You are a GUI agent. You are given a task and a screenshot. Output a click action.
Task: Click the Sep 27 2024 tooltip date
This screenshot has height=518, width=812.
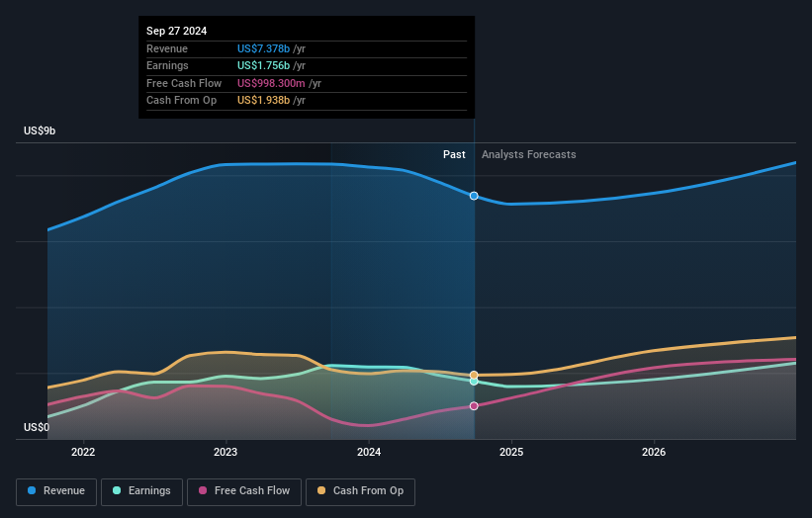177,31
